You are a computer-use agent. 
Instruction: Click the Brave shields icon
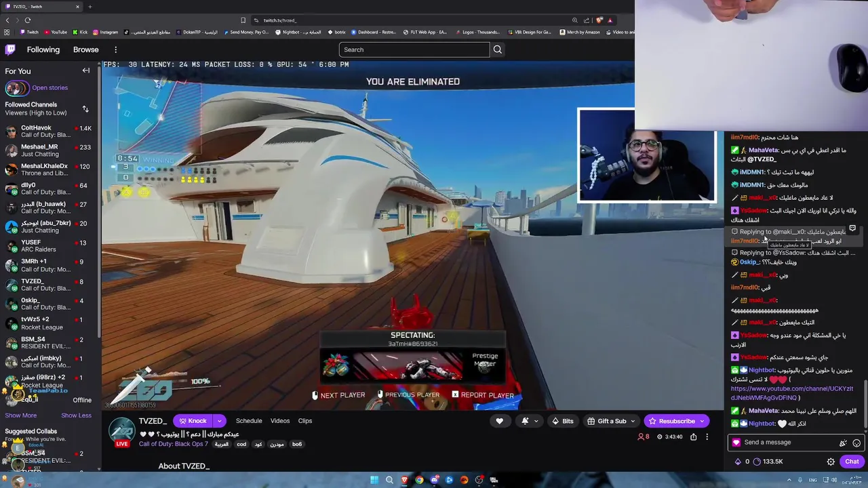pyautogui.click(x=599, y=20)
